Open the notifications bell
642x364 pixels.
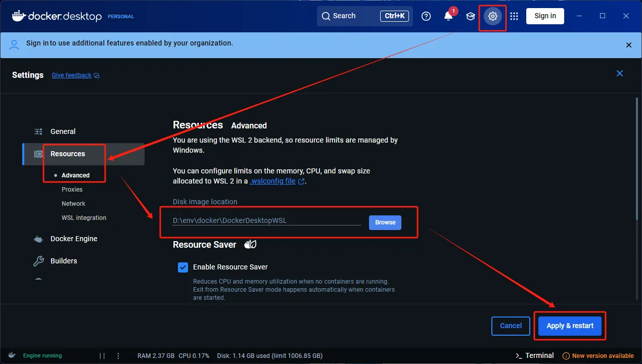click(x=448, y=16)
